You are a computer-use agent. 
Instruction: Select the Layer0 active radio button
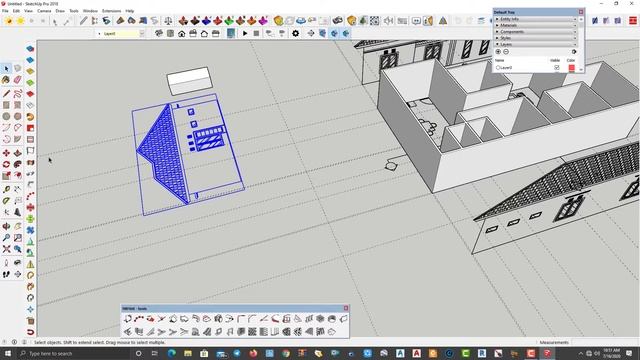tap(498, 68)
